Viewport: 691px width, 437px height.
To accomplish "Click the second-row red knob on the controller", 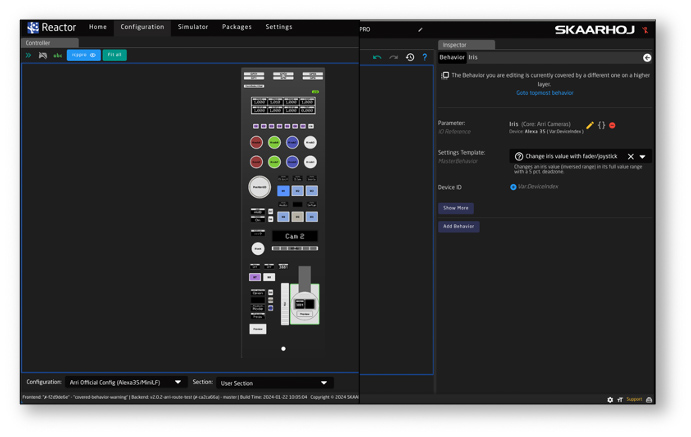I will pos(256,162).
